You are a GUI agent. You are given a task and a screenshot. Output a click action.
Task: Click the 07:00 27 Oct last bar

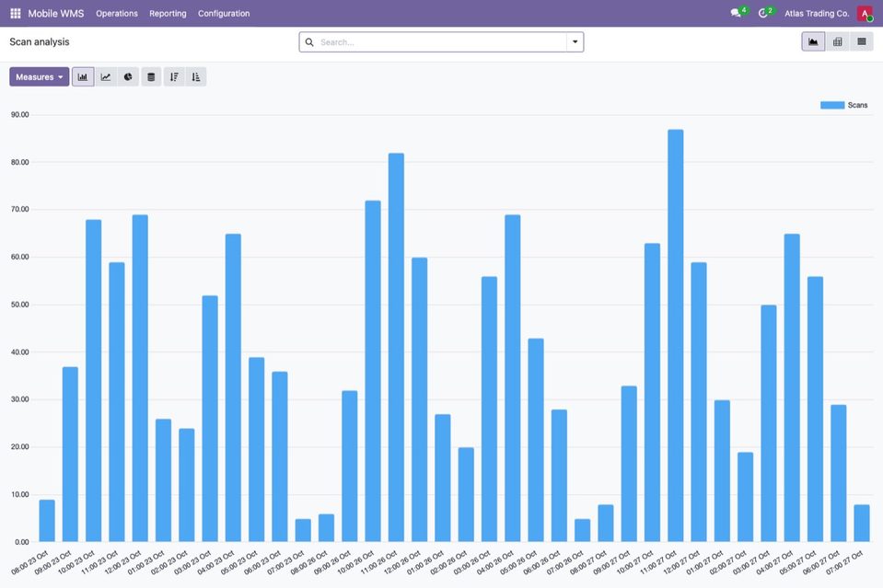[862, 524]
